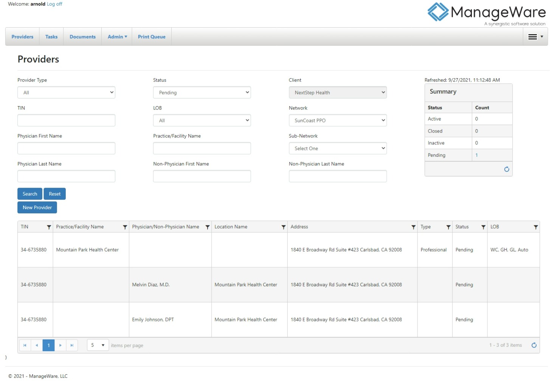Click the Practice/Facility Name input field
555x392 pixels.
[202, 148]
